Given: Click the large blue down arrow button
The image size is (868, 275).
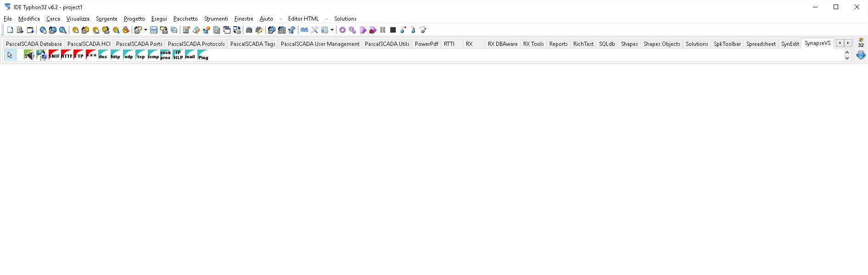Looking at the screenshot, I should 861,55.
